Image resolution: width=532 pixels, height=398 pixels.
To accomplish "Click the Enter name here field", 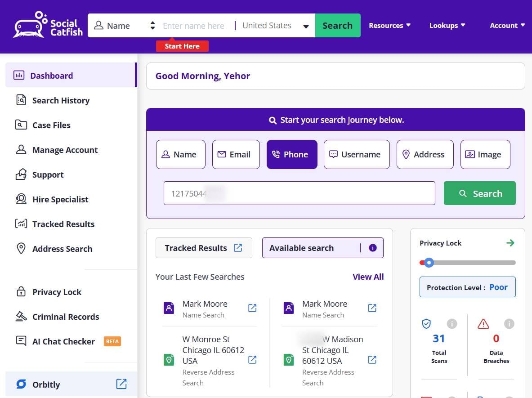I will pos(194,26).
